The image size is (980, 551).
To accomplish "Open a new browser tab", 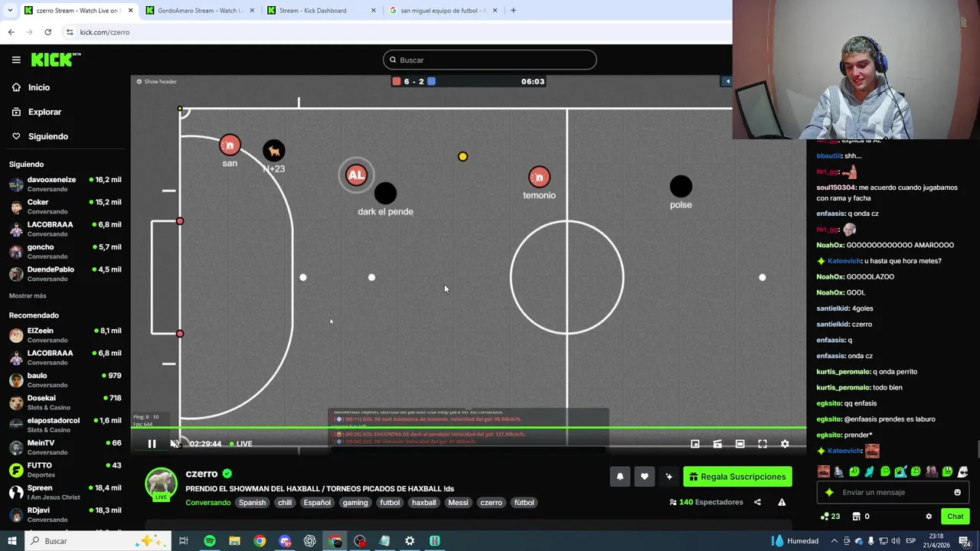I will 513,10.
